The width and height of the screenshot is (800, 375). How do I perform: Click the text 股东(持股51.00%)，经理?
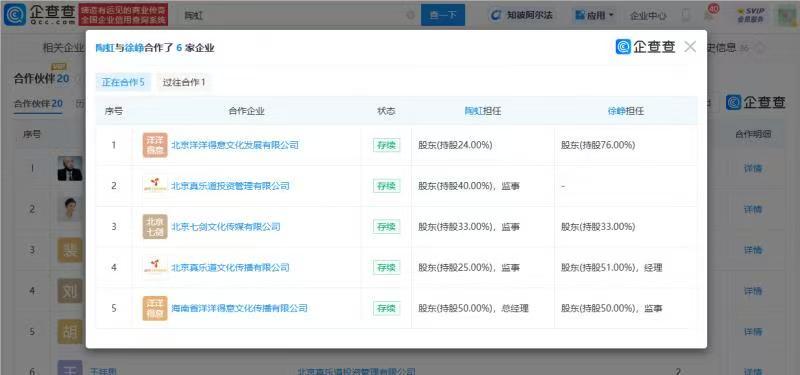(x=612, y=267)
